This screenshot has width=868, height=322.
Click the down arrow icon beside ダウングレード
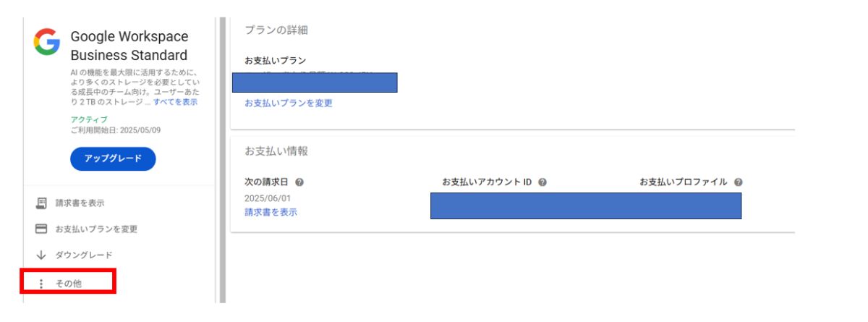(42, 255)
